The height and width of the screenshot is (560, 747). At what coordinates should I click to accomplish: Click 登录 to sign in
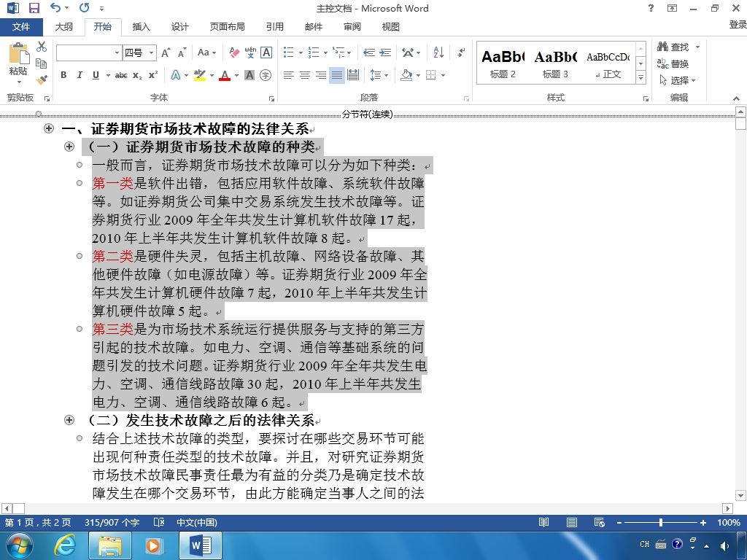738,24
